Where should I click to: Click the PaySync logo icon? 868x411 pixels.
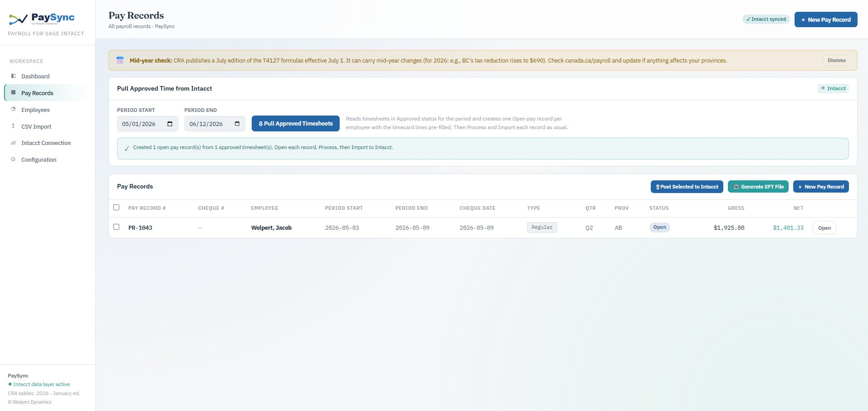pos(18,19)
